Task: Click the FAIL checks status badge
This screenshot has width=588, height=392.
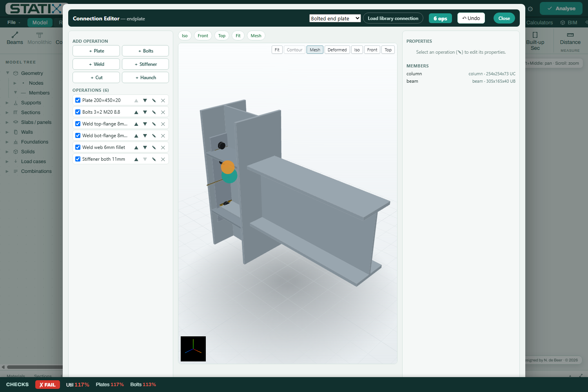Action: pyautogui.click(x=48, y=385)
